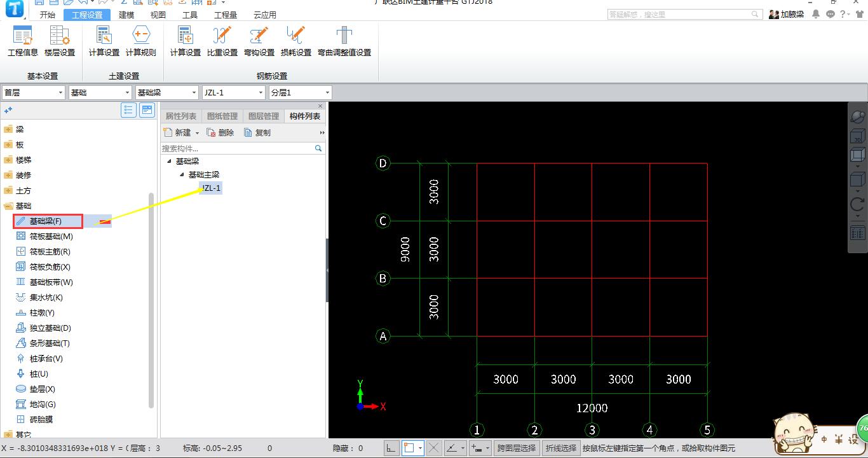This screenshot has width=868, height=458.
Task: Switch to 工程量 ribbon tab
Action: 226,15
